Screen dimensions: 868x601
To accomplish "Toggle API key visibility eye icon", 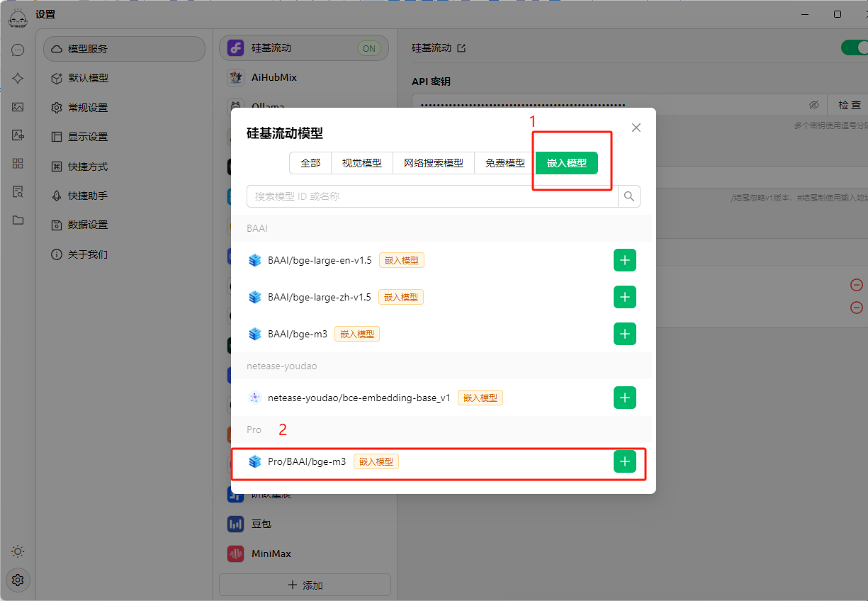I will tap(814, 105).
